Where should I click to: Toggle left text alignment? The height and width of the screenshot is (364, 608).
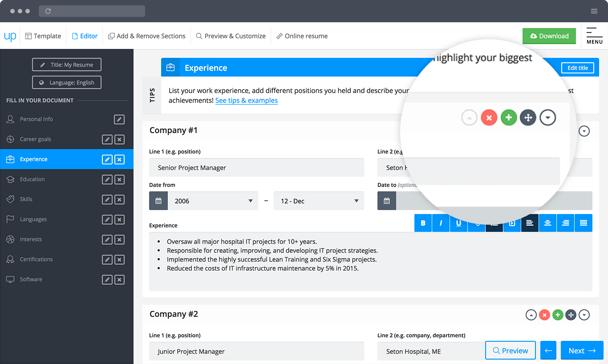coord(530,223)
